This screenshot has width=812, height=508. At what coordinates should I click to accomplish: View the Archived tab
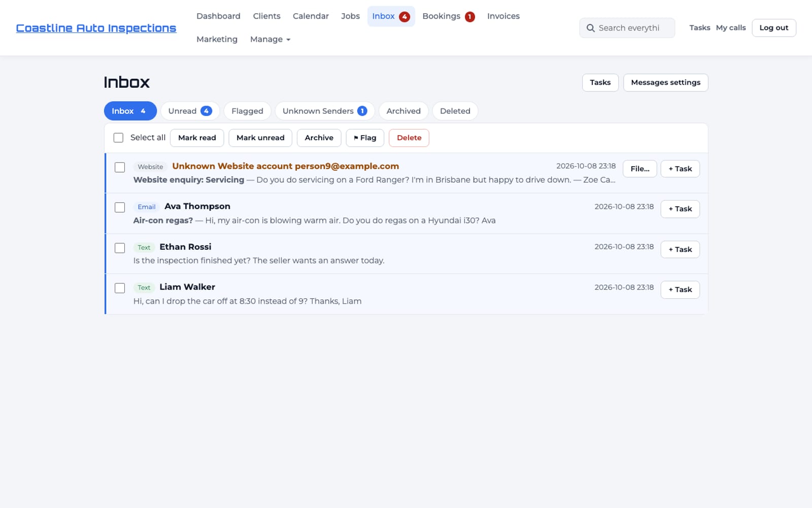(x=403, y=111)
